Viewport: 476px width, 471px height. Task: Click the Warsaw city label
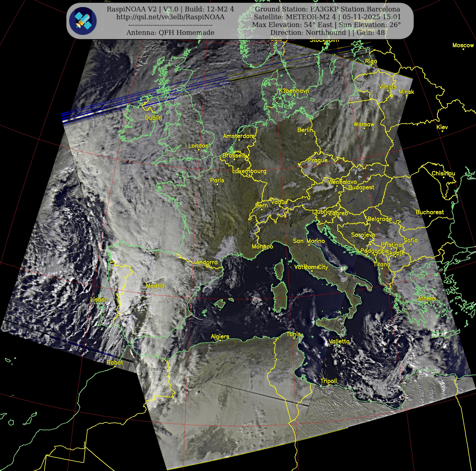click(x=364, y=124)
